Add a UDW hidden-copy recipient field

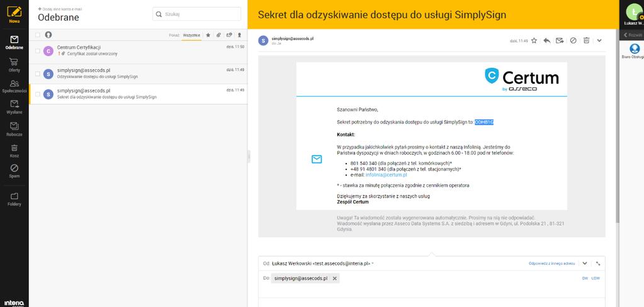596,278
